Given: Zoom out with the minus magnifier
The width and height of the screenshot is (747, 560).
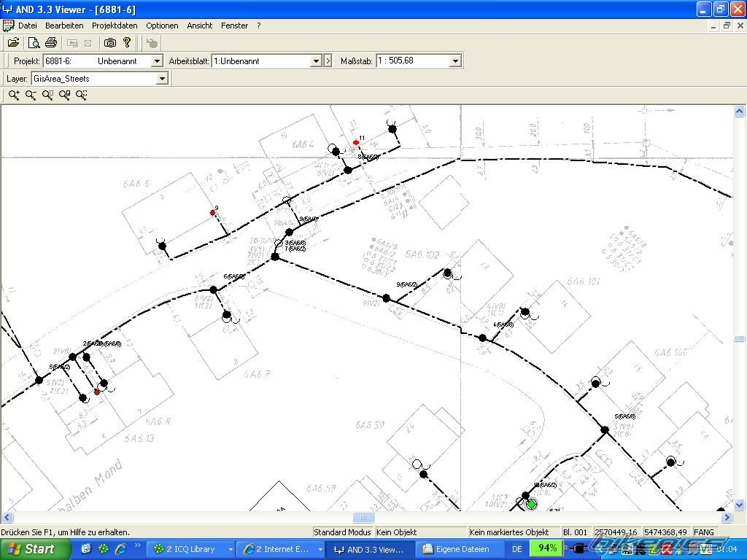Looking at the screenshot, I should [x=31, y=96].
